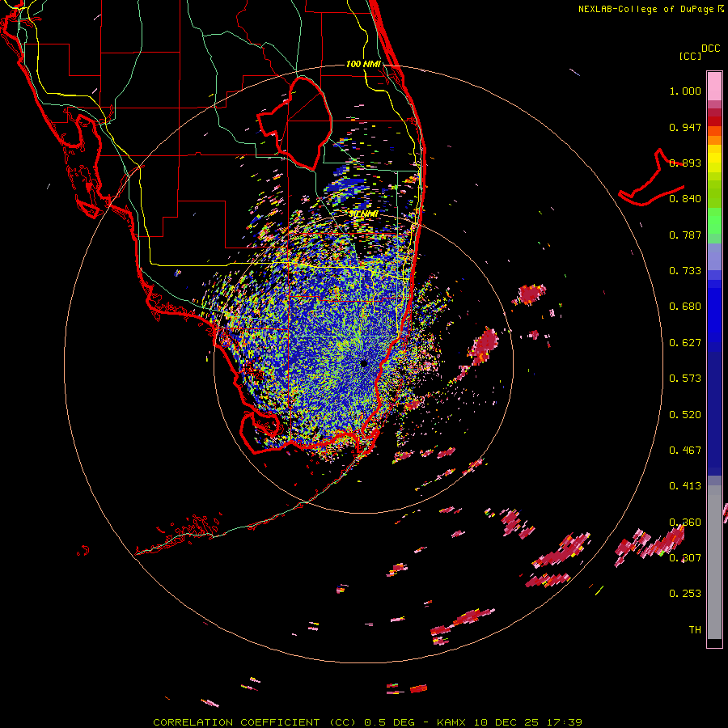Screen dimensions: 728x728
Task: Pick the red color bar segment
Action: [x=714, y=121]
